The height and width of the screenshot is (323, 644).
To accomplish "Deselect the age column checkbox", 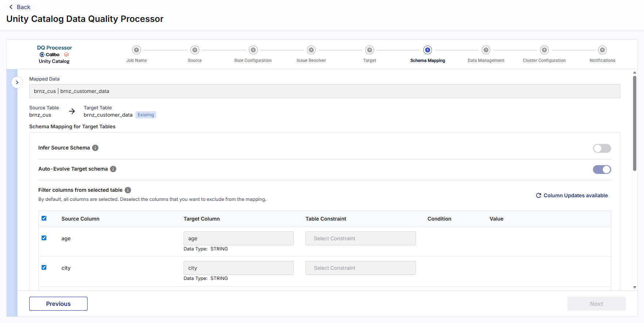I will point(44,238).
